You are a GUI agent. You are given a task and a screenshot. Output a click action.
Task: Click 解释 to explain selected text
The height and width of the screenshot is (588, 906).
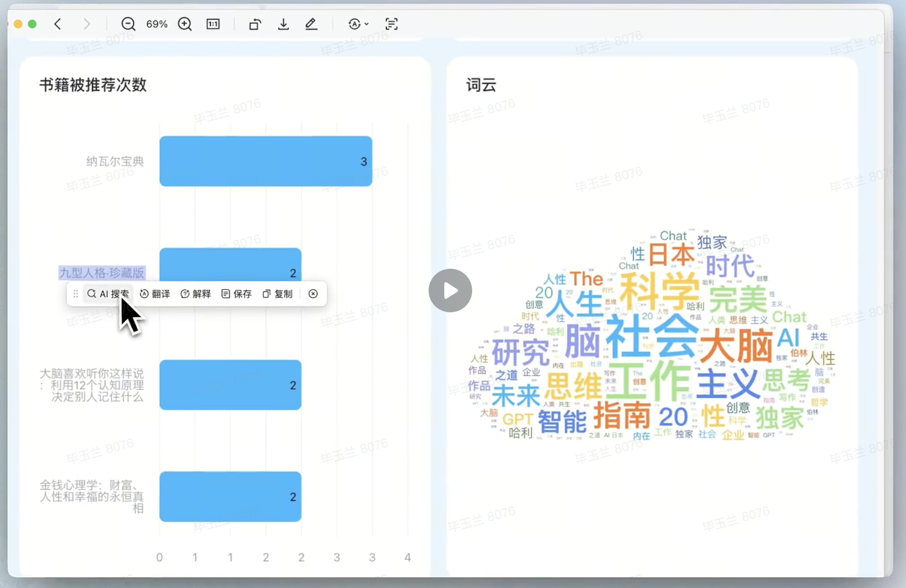click(196, 294)
